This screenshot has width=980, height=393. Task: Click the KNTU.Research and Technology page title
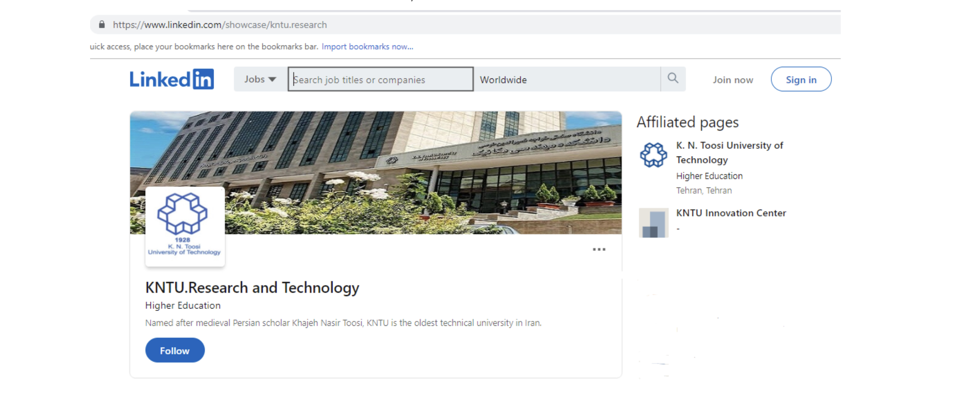point(252,288)
